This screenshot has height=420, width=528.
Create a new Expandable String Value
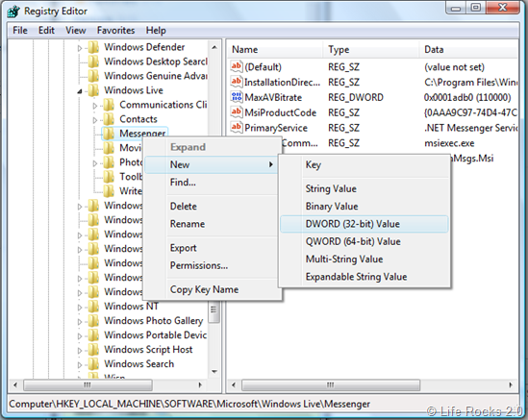click(365, 277)
